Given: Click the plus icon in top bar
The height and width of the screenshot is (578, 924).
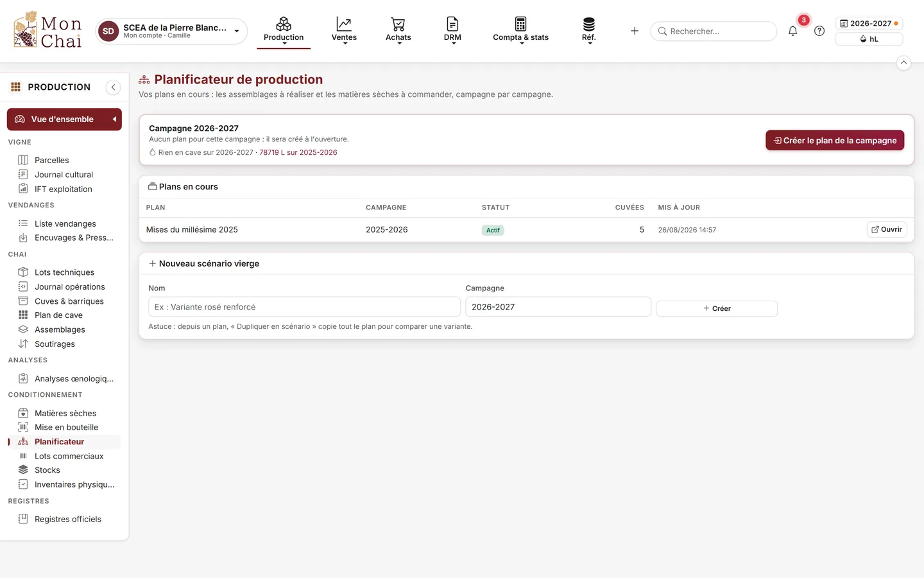Looking at the screenshot, I should (635, 31).
